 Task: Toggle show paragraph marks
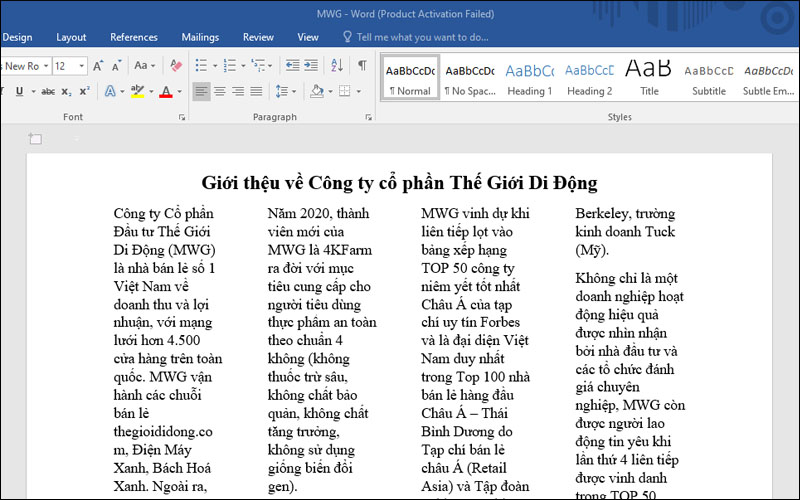point(362,65)
